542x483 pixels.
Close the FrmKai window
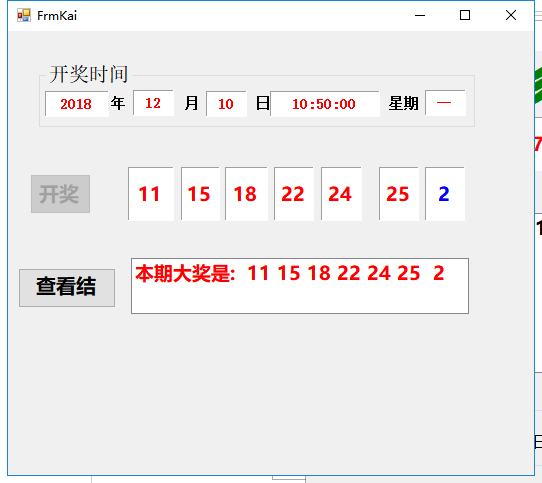coord(511,16)
